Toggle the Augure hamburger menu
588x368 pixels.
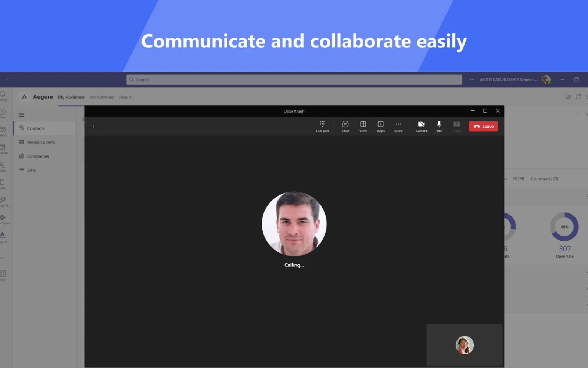[22, 115]
